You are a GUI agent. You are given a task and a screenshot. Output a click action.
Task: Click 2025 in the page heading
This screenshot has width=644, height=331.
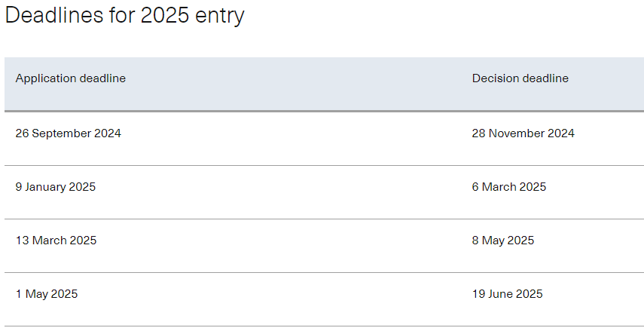(x=165, y=15)
